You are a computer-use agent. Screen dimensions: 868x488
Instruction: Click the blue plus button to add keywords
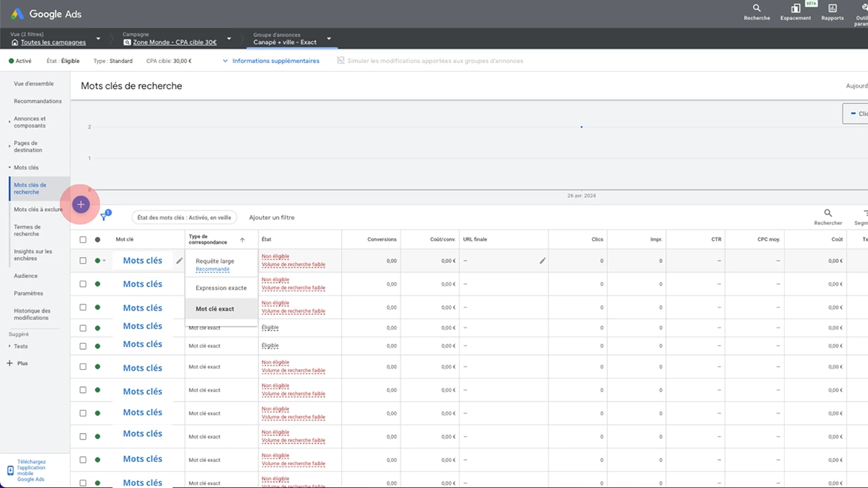(81, 205)
